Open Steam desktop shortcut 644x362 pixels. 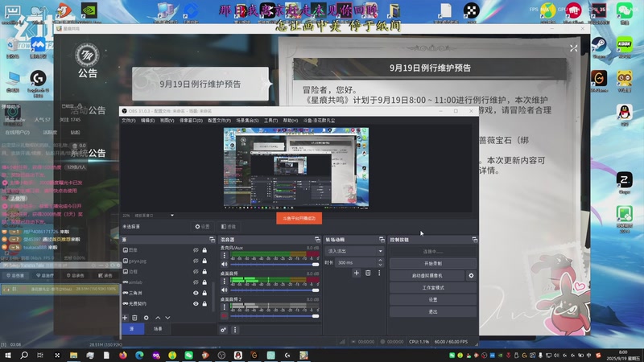pyautogui.click(x=599, y=47)
